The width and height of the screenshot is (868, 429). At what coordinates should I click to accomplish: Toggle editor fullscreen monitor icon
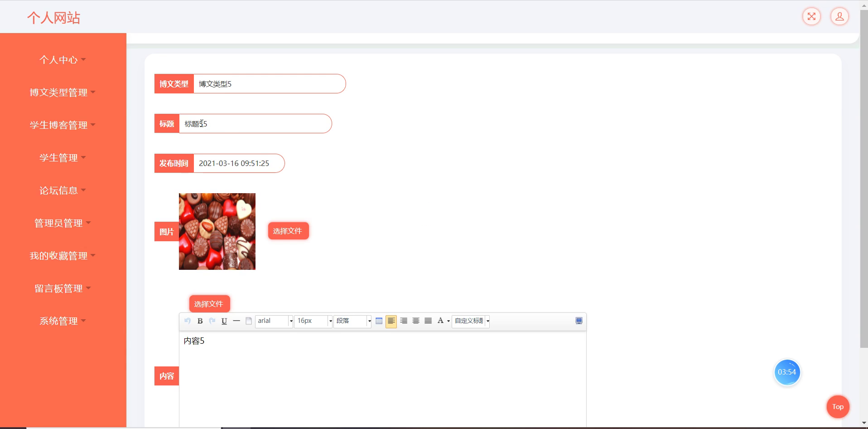(579, 321)
